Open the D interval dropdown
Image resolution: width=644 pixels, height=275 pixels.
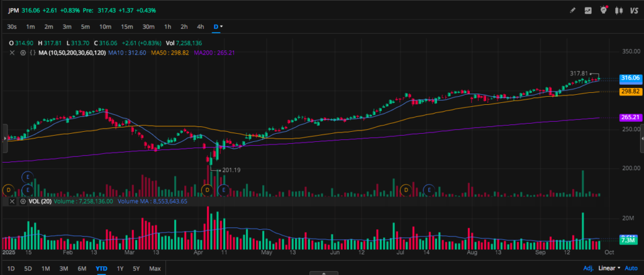coord(218,26)
